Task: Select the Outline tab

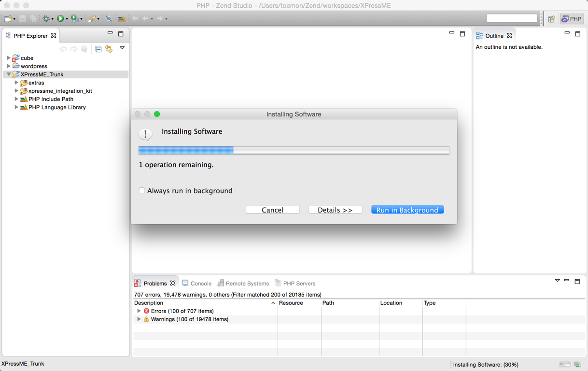Action: click(494, 36)
